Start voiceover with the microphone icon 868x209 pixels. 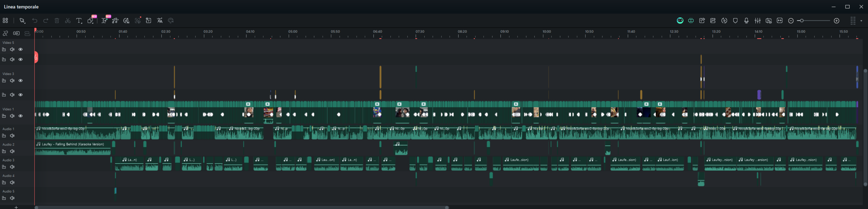point(746,21)
